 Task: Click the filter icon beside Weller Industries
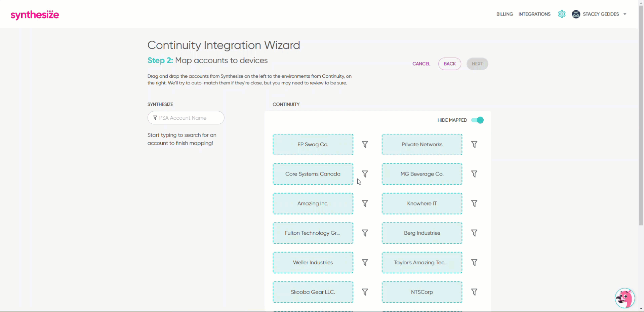coord(365,263)
